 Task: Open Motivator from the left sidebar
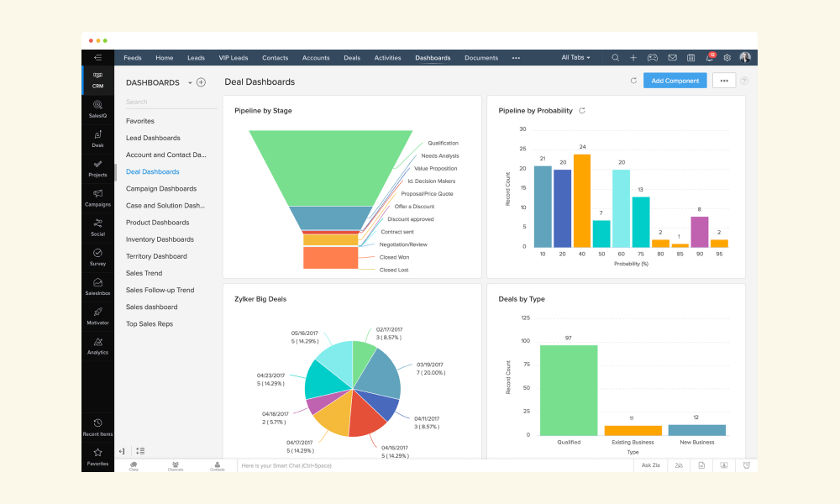pos(97,316)
